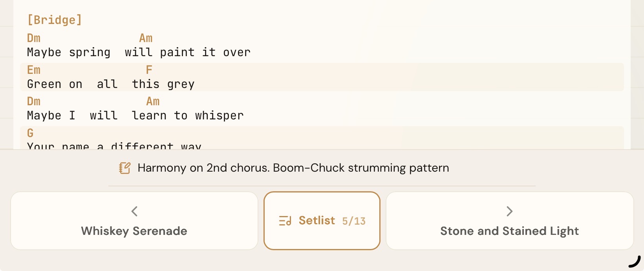Click the curved indicator at bottom right
Screen dimensions: 644x271
point(635,262)
